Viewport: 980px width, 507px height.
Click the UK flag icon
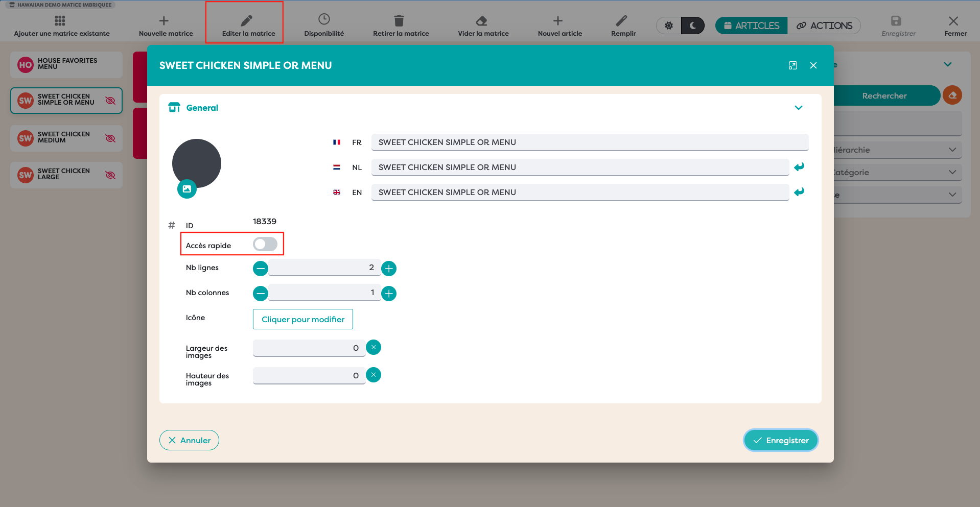pos(337,192)
